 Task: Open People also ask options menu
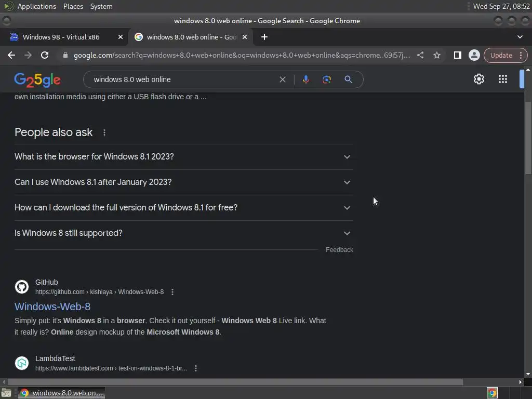coord(104,132)
